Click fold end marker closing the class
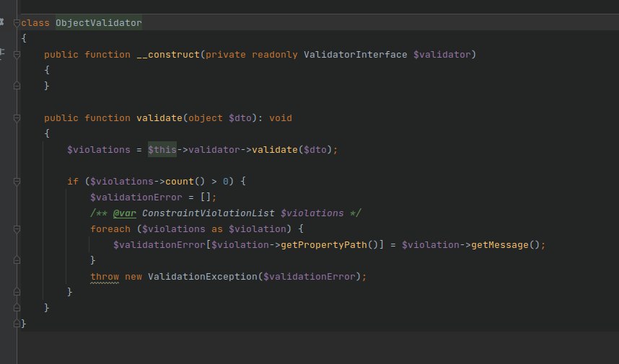The height and width of the screenshot is (364, 619). pos(17,324)
